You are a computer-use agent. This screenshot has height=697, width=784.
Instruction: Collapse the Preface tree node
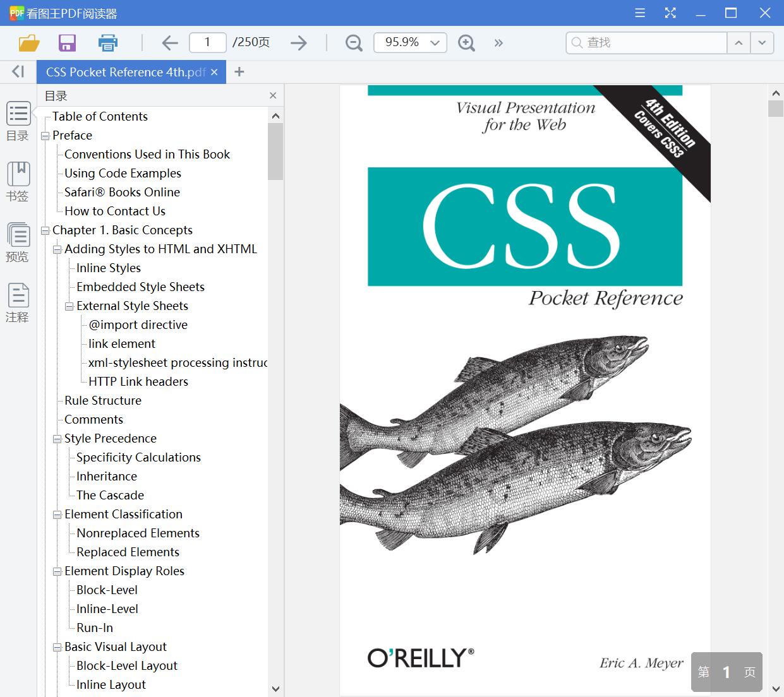coord(45,136)
